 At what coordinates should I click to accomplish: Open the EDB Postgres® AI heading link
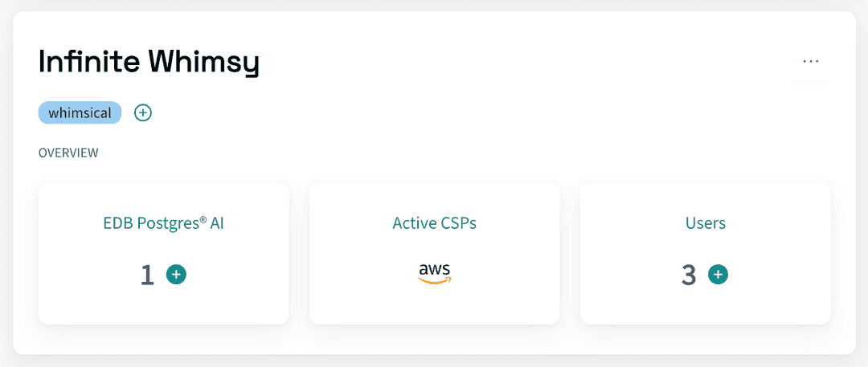tap(163, 223)
